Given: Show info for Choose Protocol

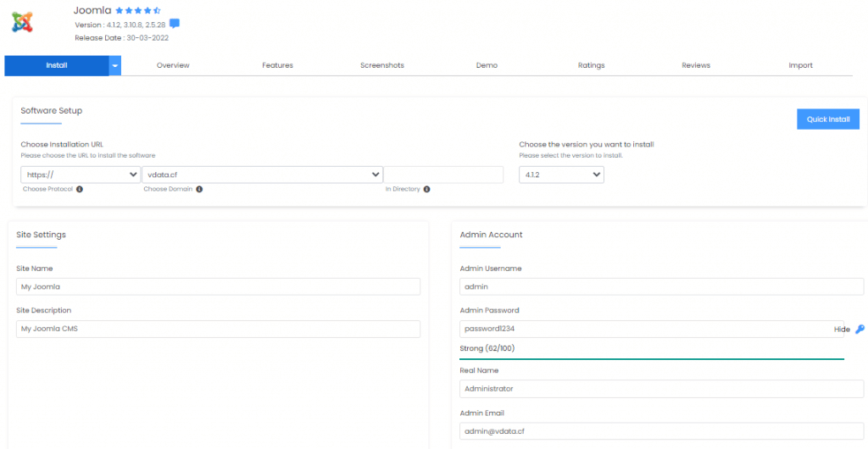Looking at the screenshot, I should [79, 189].
